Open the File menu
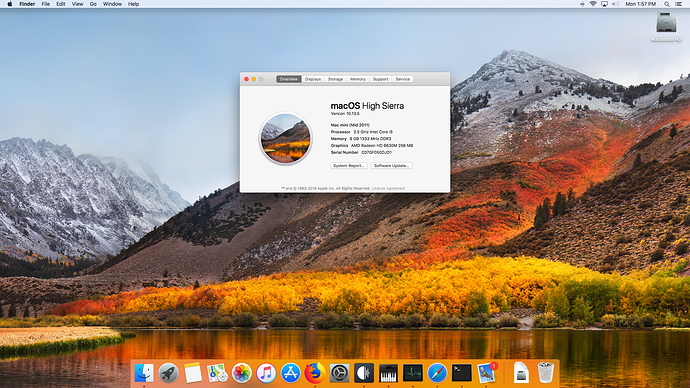This screenshot has height=388, width=690. tap(45, 4)
